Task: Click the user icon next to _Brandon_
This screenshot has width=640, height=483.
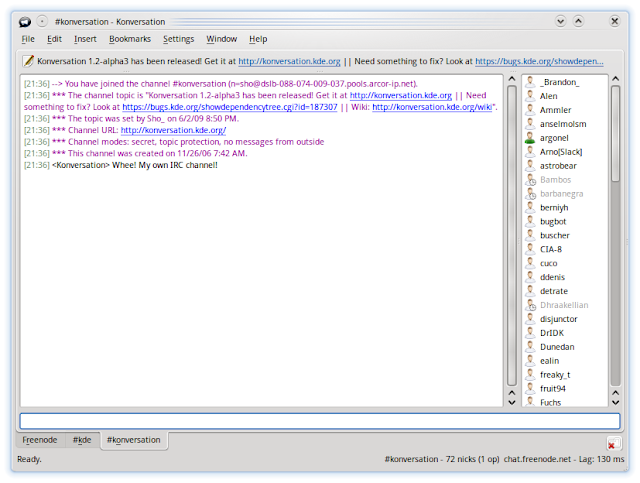Action: pyautogui.click(x=530, y=82)
